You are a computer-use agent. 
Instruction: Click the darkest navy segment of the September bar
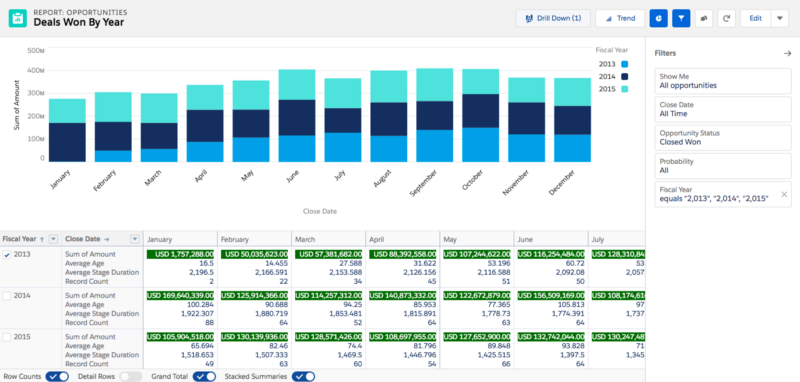[435, 116]
